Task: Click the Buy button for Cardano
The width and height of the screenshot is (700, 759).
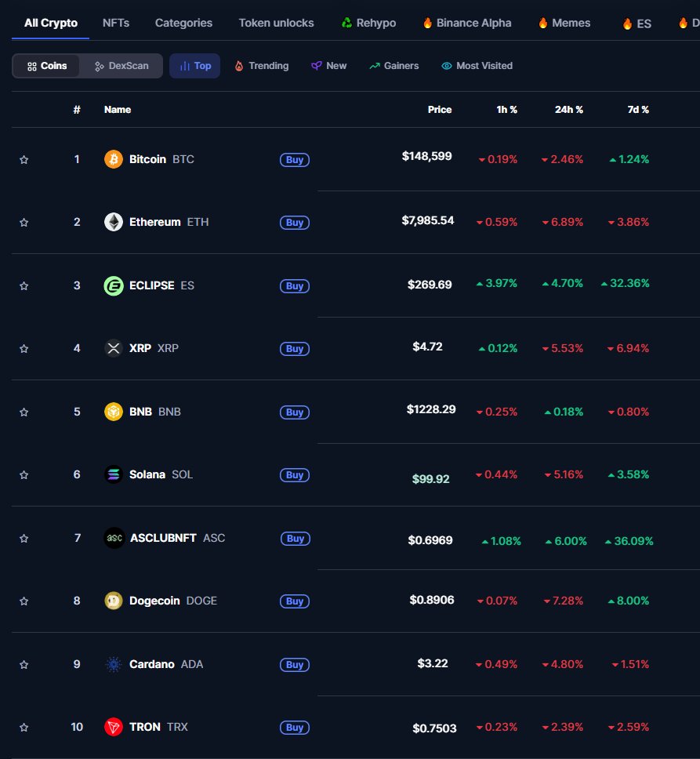Action: pyautogui.click(x=295, y=665)
